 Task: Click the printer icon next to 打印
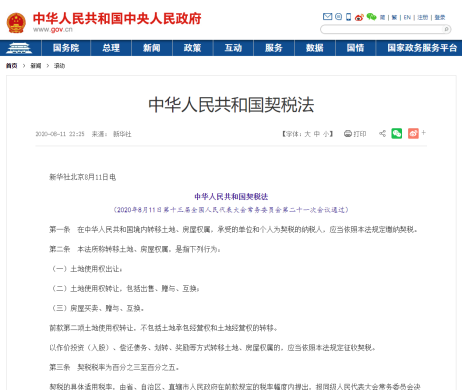pos(348,134)
